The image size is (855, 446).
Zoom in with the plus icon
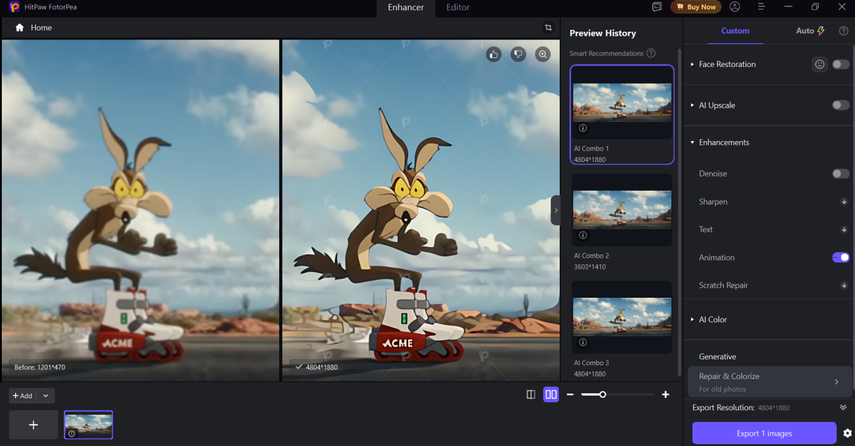665,395
